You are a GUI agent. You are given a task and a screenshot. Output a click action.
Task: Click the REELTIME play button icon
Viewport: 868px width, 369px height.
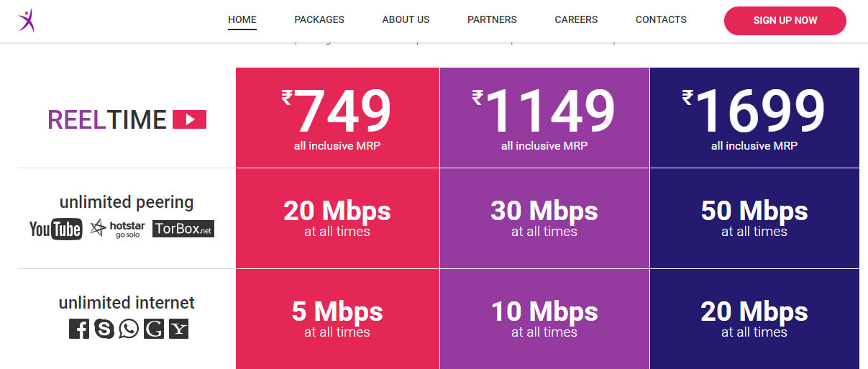[189, 119]
